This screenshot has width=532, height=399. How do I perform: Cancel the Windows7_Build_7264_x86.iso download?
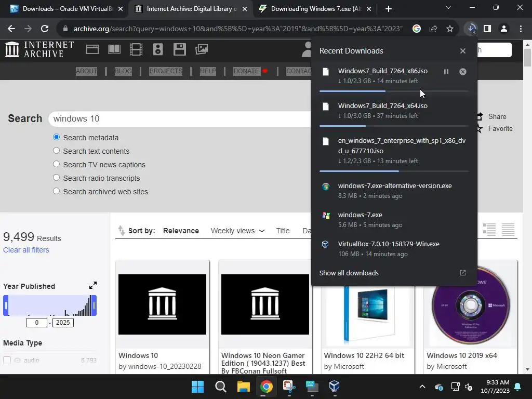pos(463,72)
